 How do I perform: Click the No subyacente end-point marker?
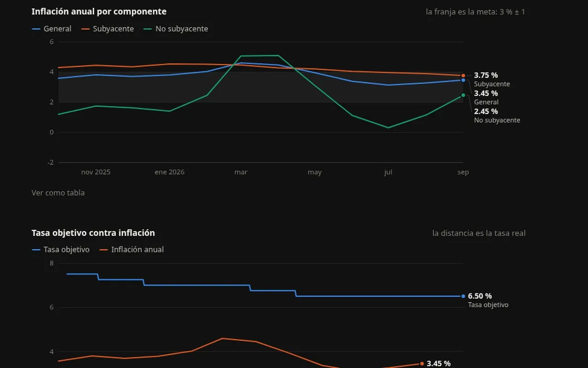tap(463, 95)
